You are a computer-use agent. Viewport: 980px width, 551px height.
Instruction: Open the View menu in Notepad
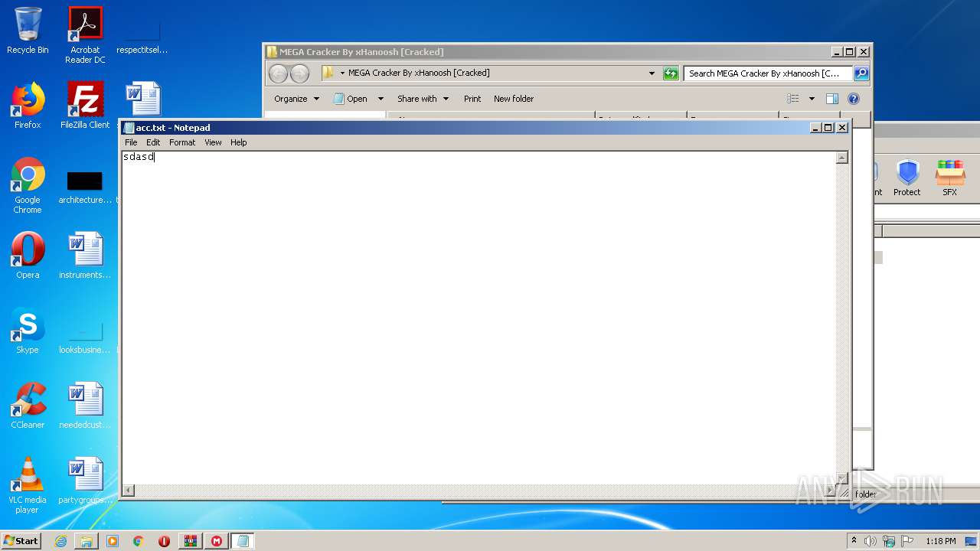coord(213,142)
